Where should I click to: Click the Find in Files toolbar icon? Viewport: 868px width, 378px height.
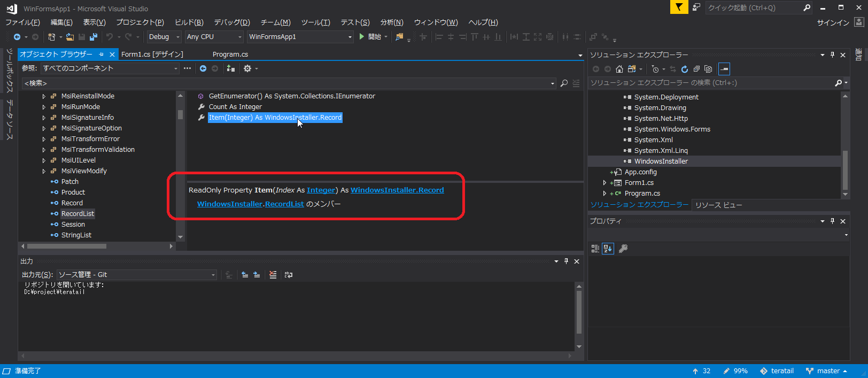(399, 37)
